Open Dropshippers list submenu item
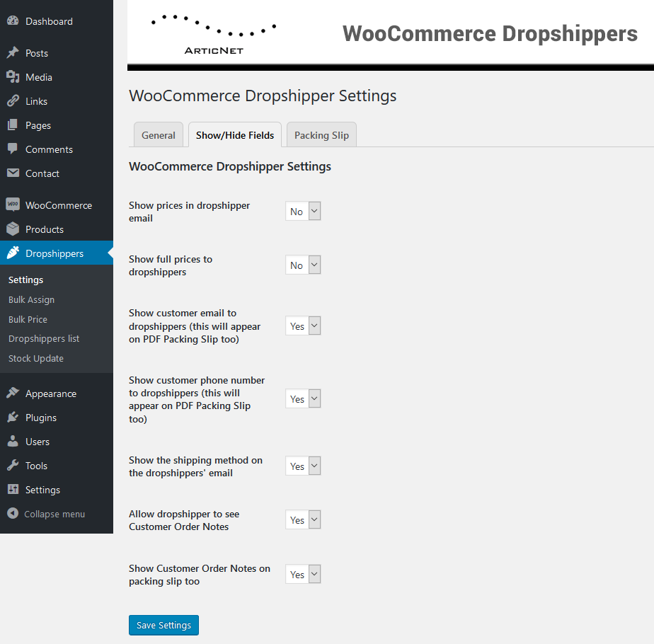 click(44, 339)
